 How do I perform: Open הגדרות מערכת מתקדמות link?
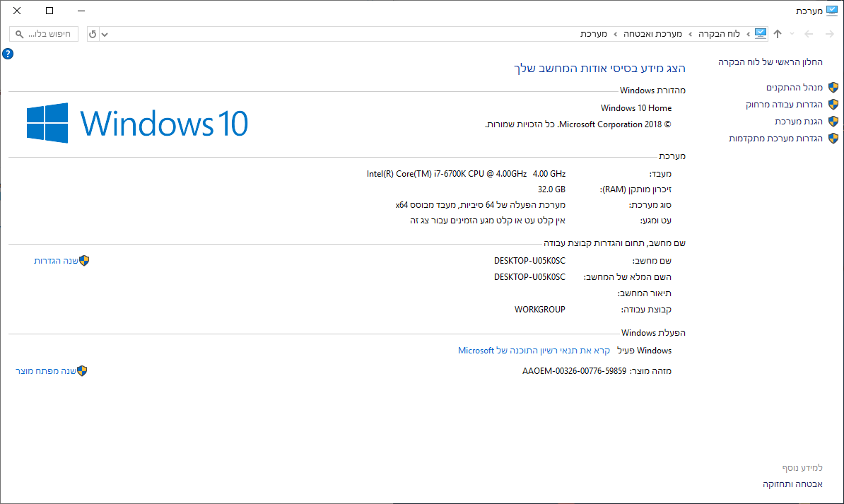coord(775,139)
